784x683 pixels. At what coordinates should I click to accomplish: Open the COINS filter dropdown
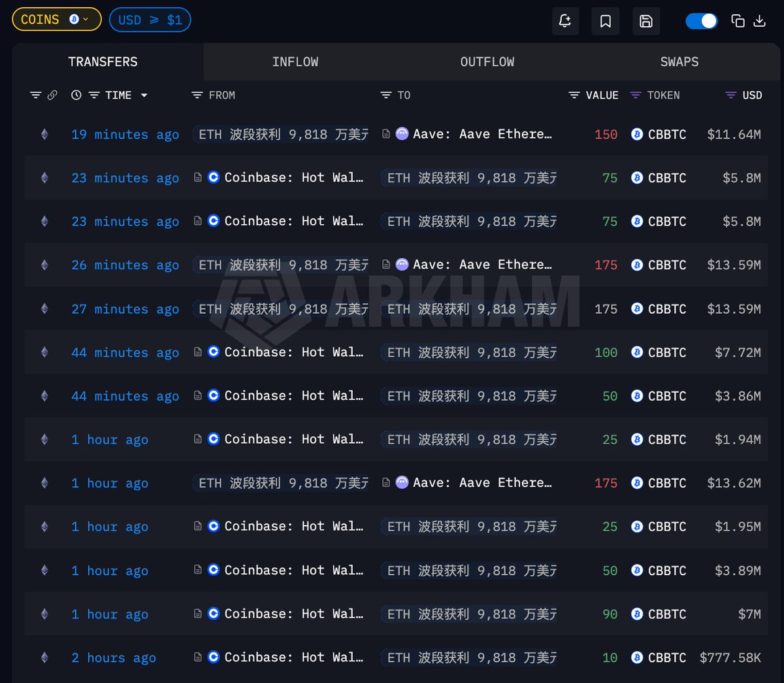(56, 20)
